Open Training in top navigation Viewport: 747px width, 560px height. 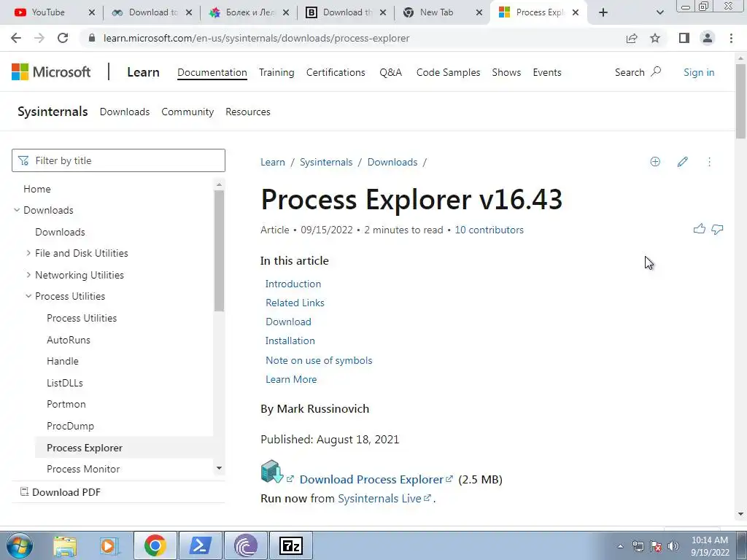coord(276,72)
